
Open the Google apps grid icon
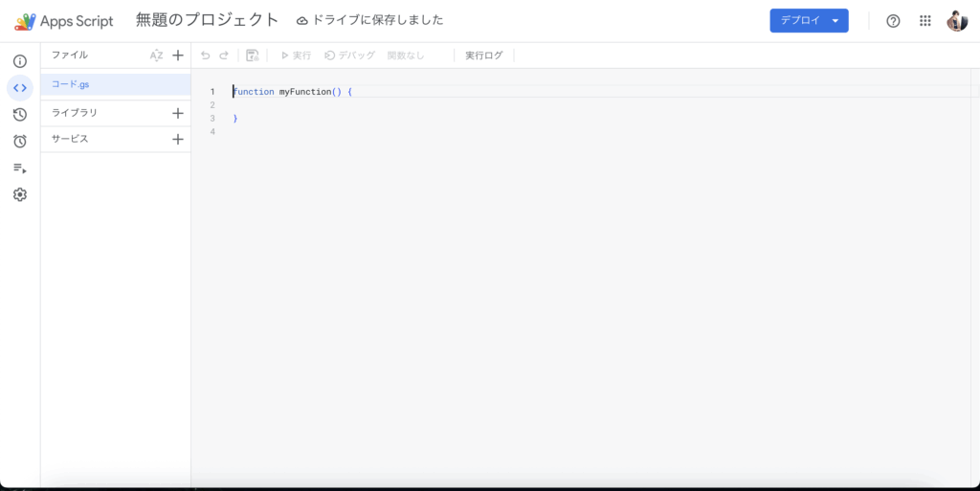coord(925,21)
